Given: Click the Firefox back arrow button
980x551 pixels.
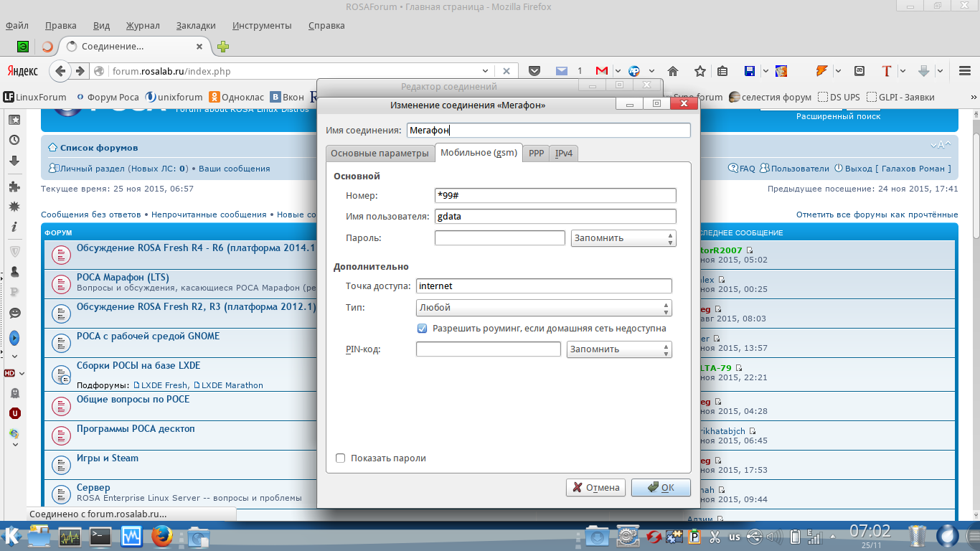Looking at the screenshot, I should [60, 71].
